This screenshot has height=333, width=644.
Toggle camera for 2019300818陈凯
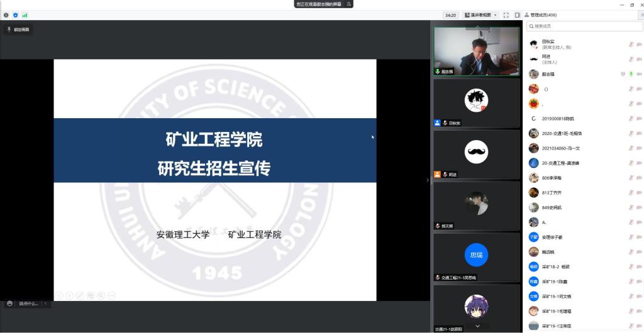click(x=639, y=118)
